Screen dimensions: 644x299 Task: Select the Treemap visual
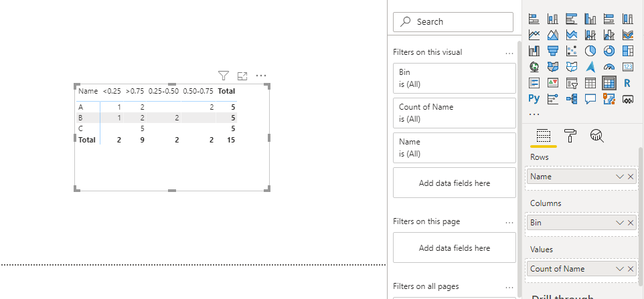(627, 50)
